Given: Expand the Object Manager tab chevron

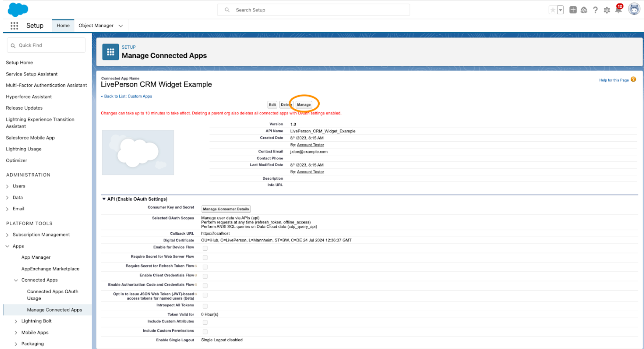Looking at the screenshot, I should point(121,26).
